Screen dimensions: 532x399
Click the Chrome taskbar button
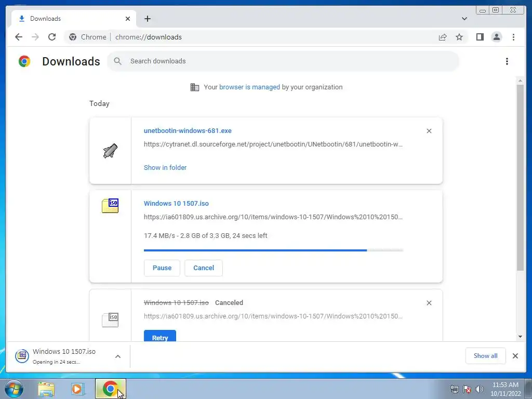[110, 389]
